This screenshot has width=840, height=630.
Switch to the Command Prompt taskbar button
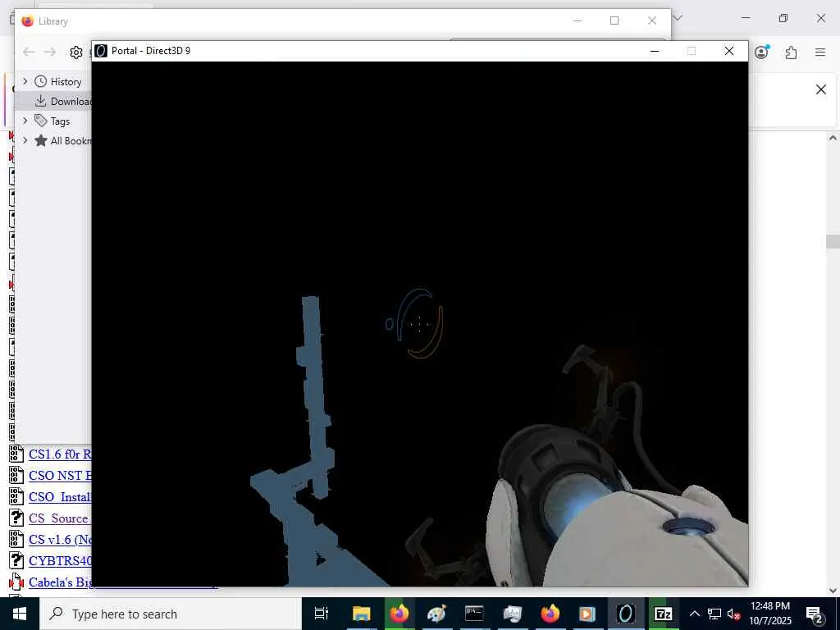(x=474, y=614)
